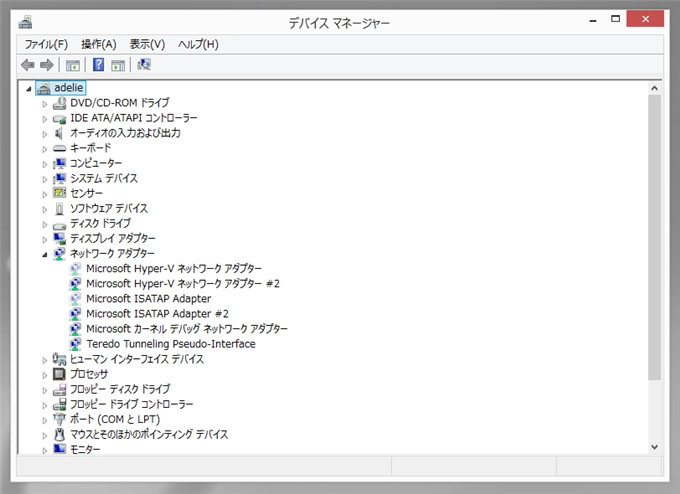Click the scrollbar down arrow
The height and width of the screenshot is (494, 680).
click(654, 447)
